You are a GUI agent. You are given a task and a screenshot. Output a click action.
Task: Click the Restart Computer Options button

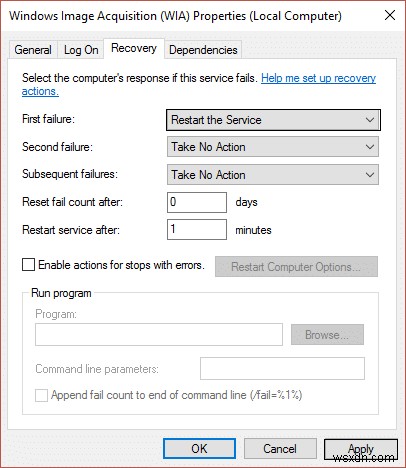[x=296, y=267]
